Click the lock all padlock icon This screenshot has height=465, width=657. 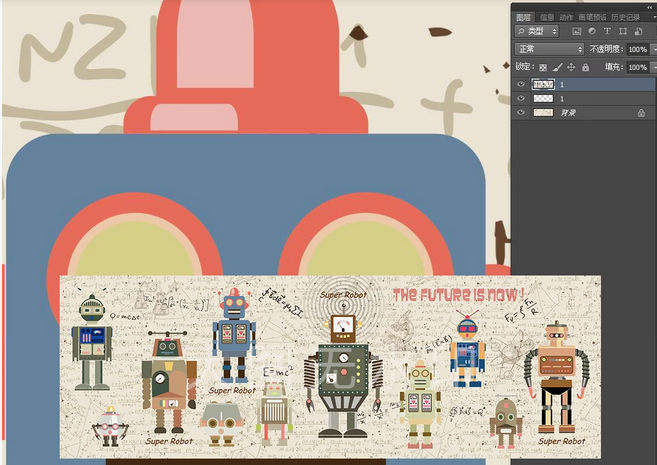coord(584,67)
